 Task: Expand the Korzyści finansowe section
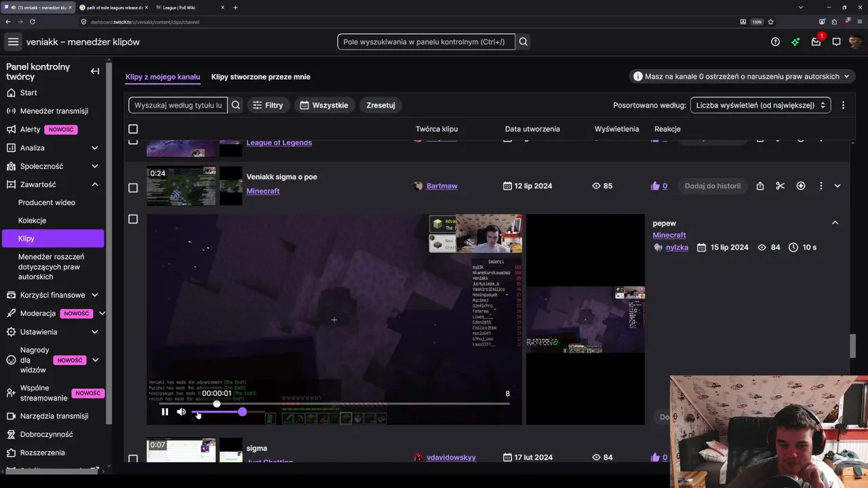(95, 296)
